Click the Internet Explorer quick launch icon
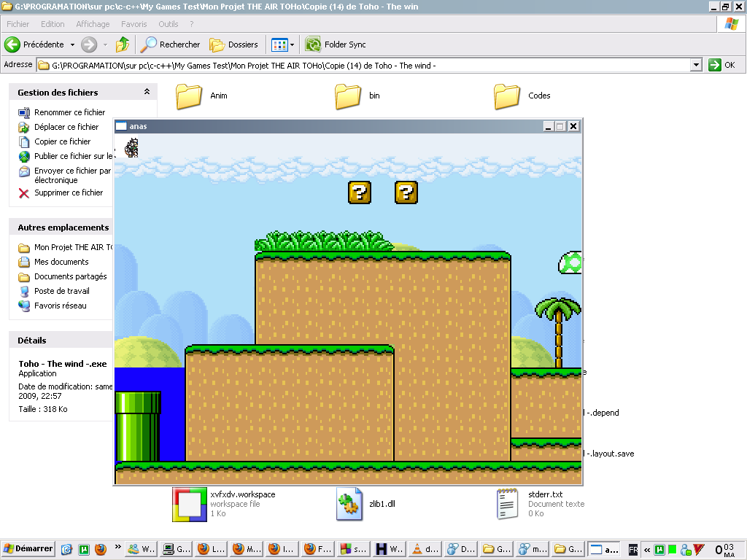 click(x=66, y=550)
